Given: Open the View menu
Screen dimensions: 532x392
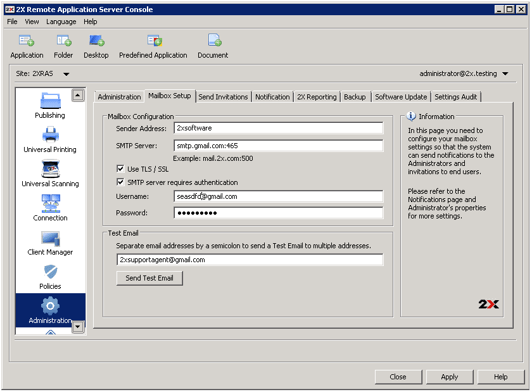Looking at the screenshot, I should 32,22.
